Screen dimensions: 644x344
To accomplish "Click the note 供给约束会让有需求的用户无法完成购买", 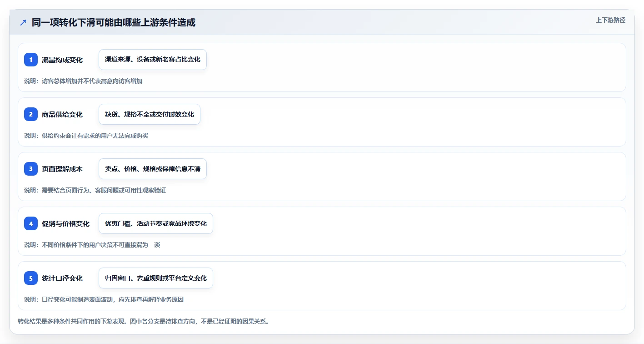I will tap(95, 136).
